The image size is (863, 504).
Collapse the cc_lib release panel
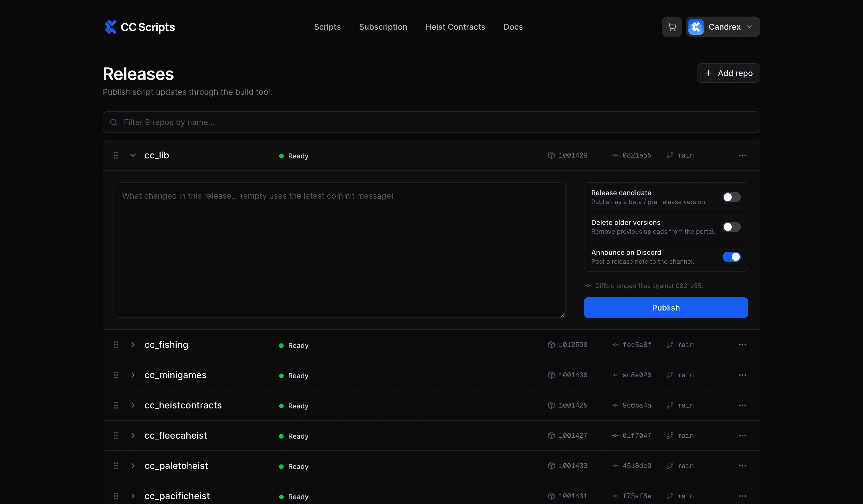[133, 156]
